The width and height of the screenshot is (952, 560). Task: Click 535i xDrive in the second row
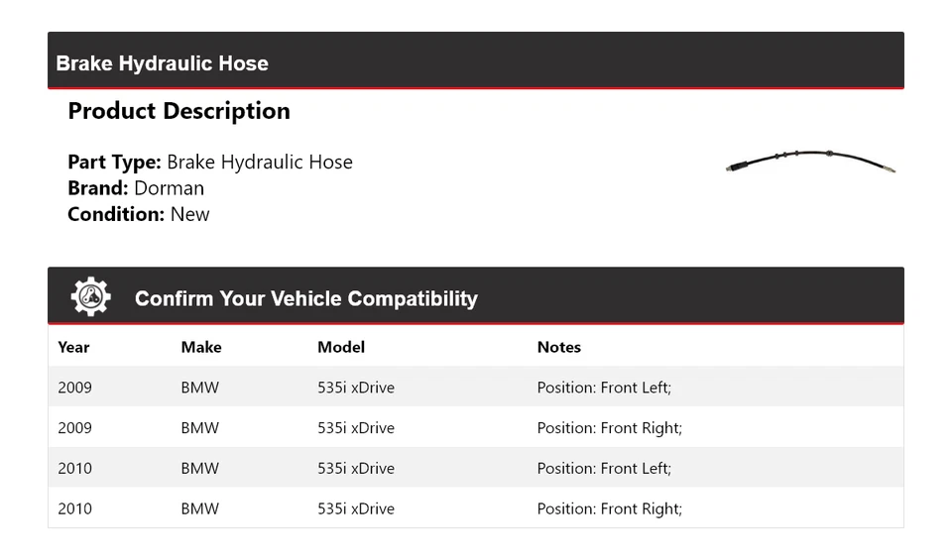pos(355,428)
